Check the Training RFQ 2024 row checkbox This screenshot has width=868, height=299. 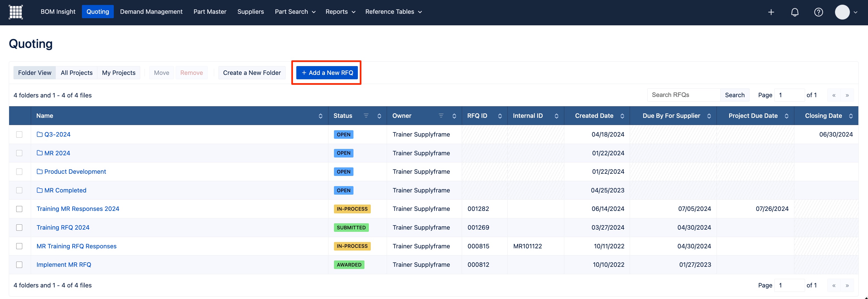coord(19,227)
